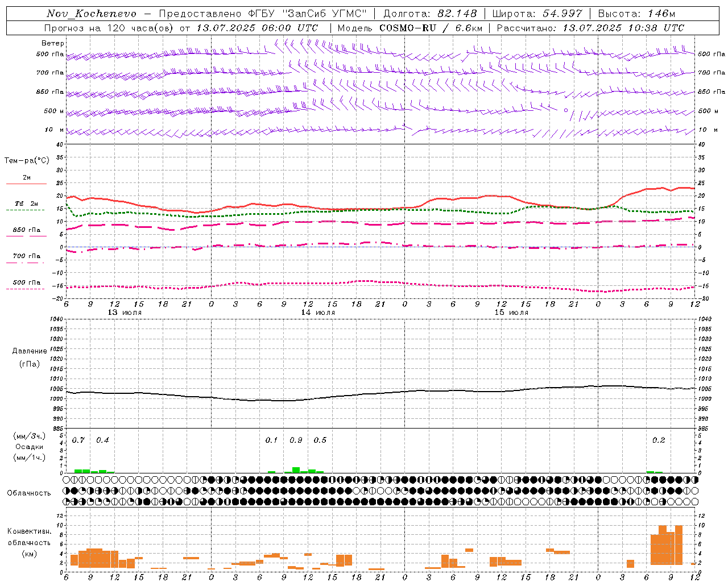The height and width of the screenshot is (582, 728).
Task: Click the 0.1 precipitation value
Action: pos(272,440)
